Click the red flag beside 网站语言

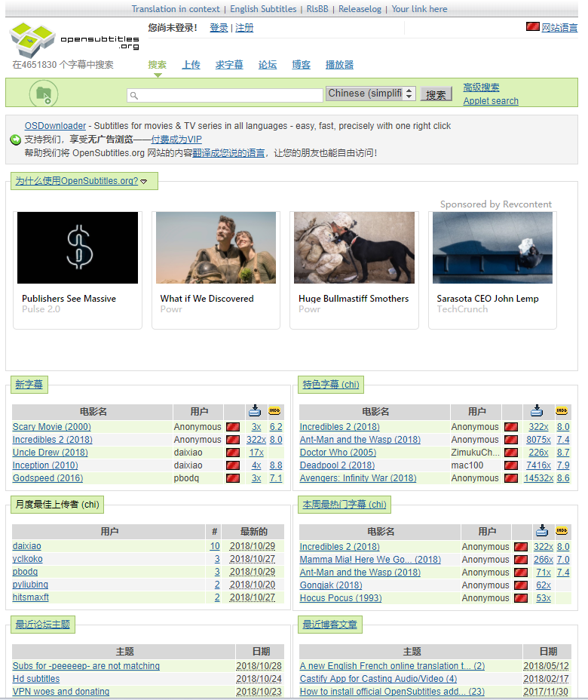pyautogui.click(x=533, y=27)
